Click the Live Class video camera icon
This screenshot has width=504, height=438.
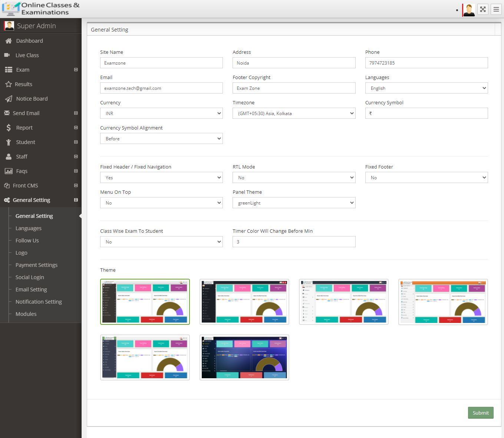[7, 55]
